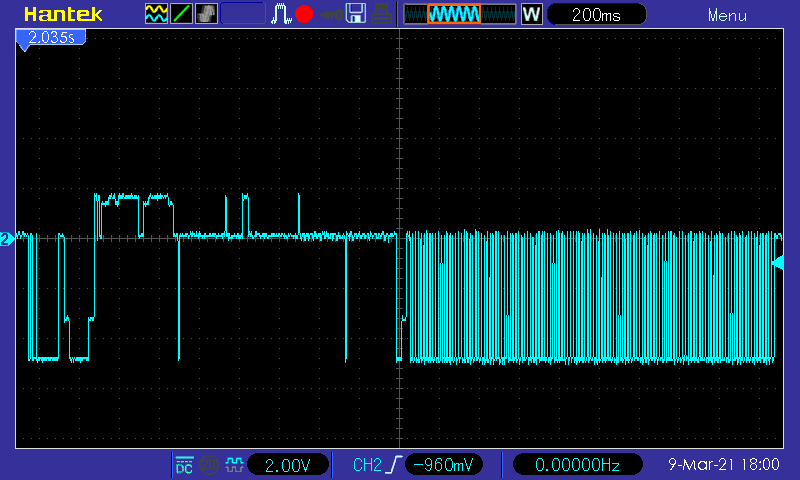Click the 2.00V vertical scale readout
Screen dimensions: 800x480
[x=288, y=465]
